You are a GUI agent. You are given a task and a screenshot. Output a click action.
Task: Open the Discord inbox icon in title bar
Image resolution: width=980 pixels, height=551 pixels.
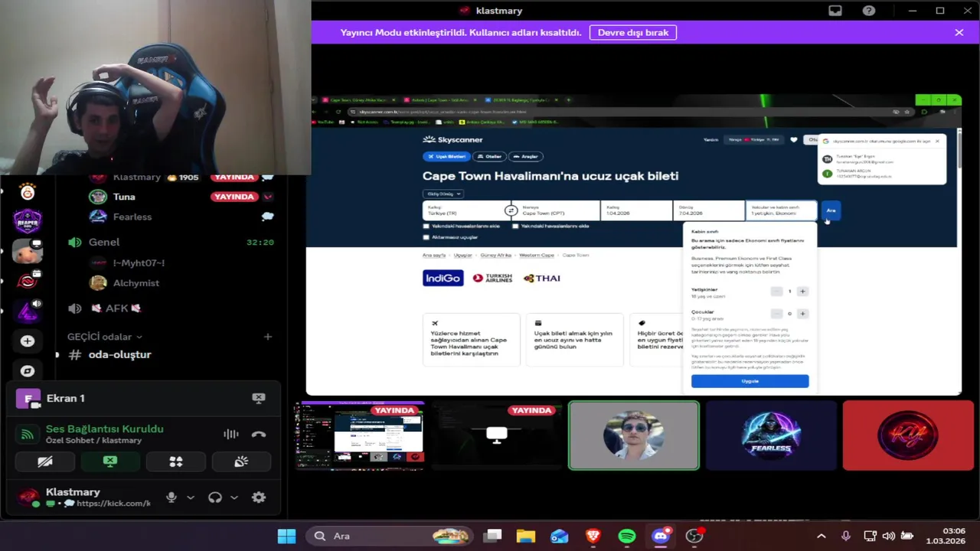tap(835, 11)
